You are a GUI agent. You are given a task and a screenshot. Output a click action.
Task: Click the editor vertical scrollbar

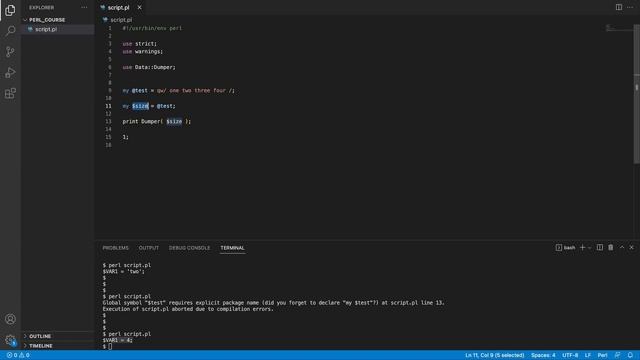click(637, 94)
